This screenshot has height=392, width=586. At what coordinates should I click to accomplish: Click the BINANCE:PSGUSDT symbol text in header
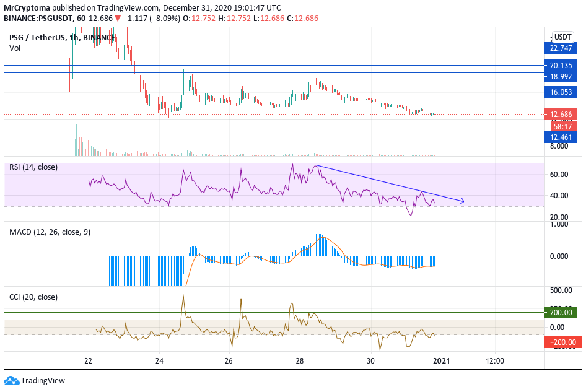pyautogui.click(x=39, y=19)
